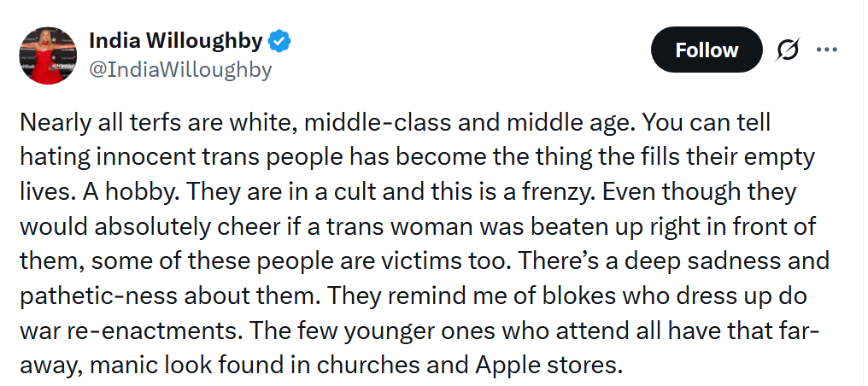
Task: Open the @IndiaWilloughby handle link
Action: pos(180,69)
